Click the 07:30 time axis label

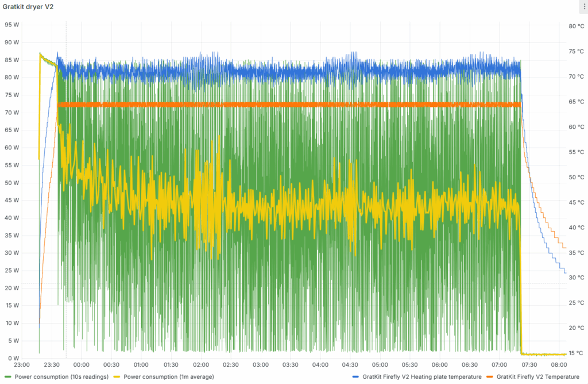tap(529, 364)
